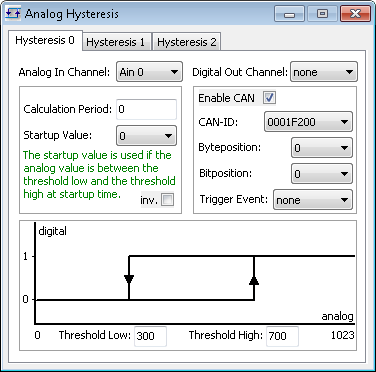The image size is (376, 372).
Task: Click the Analog Hysteresis title bar icon
Action: coord(13,14)
